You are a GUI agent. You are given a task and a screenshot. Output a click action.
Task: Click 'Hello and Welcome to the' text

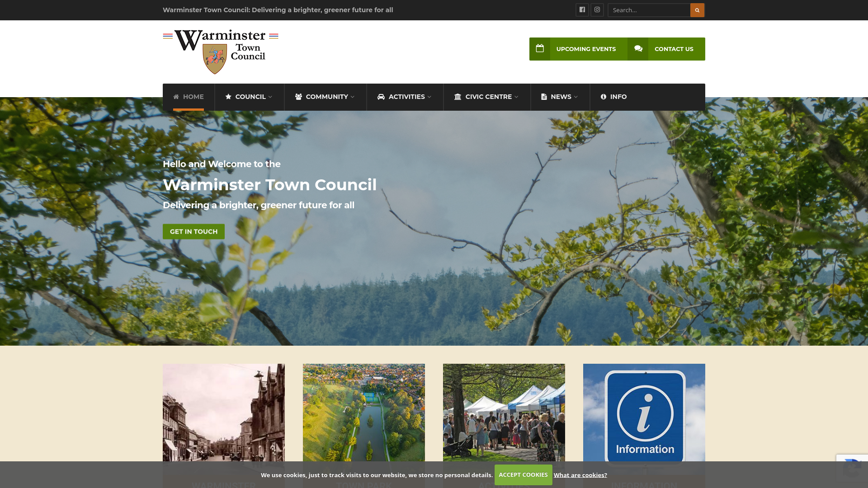tap(222, 164)
